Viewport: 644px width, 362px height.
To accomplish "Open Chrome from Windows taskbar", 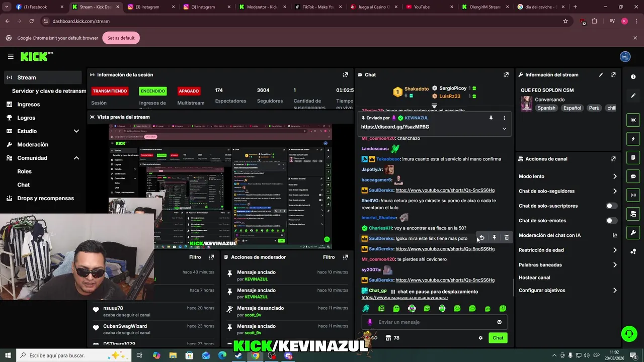I will point(256,355).
